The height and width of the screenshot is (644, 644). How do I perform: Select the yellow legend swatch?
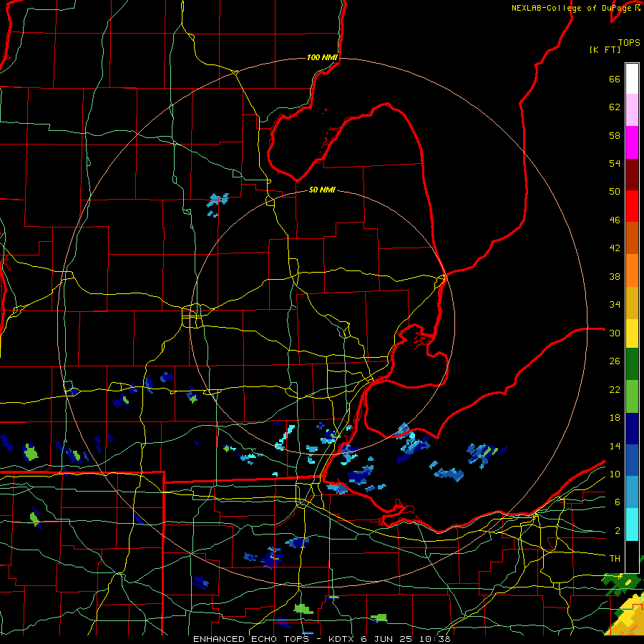click(632, 333)
